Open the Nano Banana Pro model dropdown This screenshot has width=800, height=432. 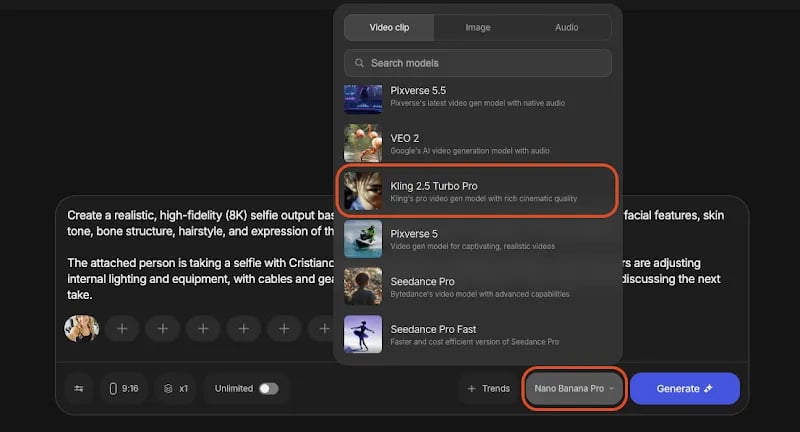coord(574,389)
